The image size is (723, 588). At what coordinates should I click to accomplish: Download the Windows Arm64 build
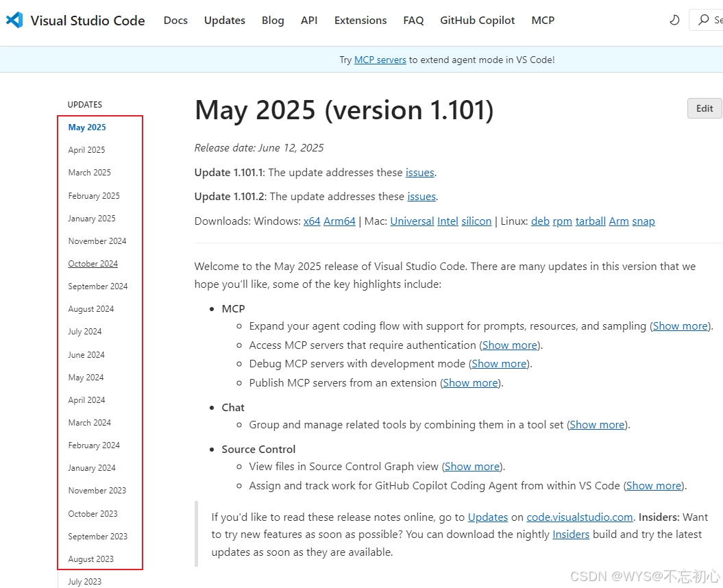339,221
